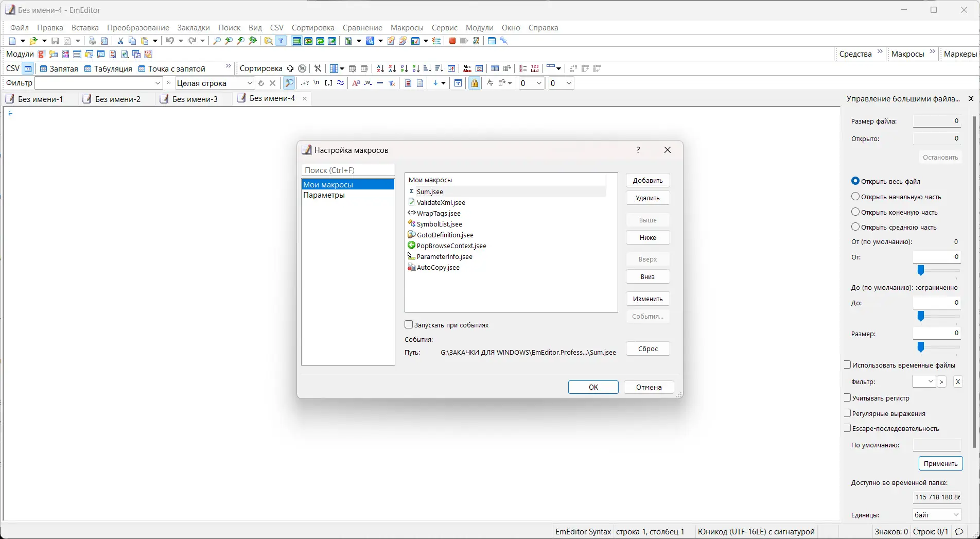Open the Фильтр text combo box dropdown
980x539 pixels.
pyautogui.click(x=158, y=83)
